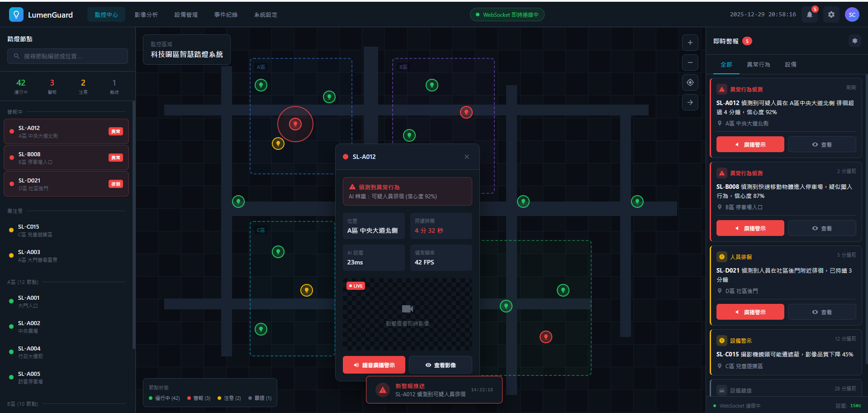Open the SC user avatar menu
868x413 pixels.
[852, 14]
